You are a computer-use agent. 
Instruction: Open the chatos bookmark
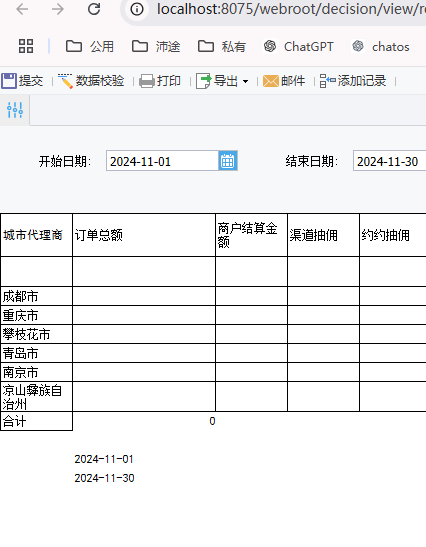click(x=381, y=46)
